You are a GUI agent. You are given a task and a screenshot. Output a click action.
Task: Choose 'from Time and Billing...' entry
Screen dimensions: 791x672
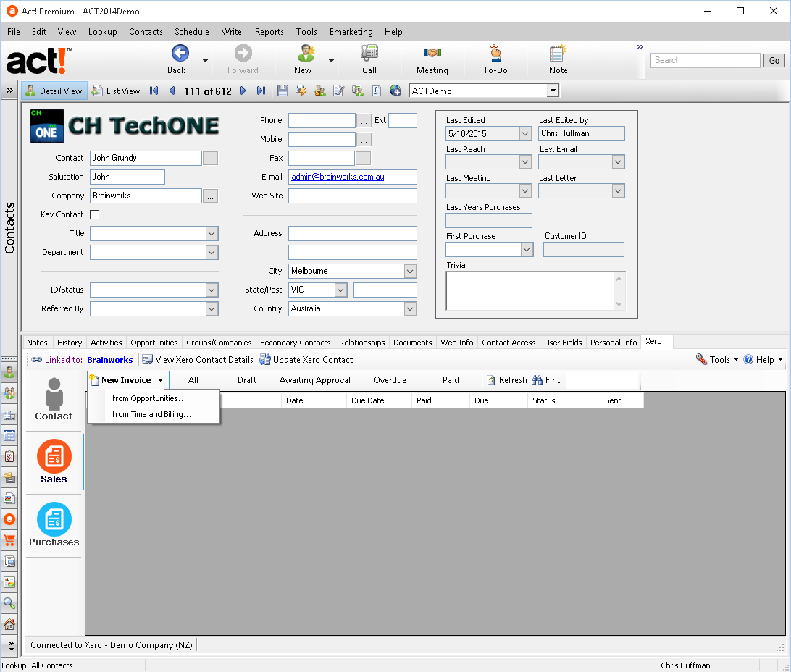154,414
